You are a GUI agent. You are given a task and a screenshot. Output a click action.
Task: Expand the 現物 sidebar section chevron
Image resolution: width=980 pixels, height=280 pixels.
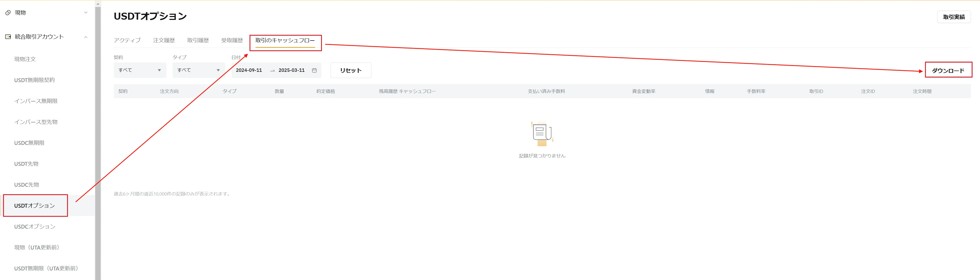coord(86,13)
